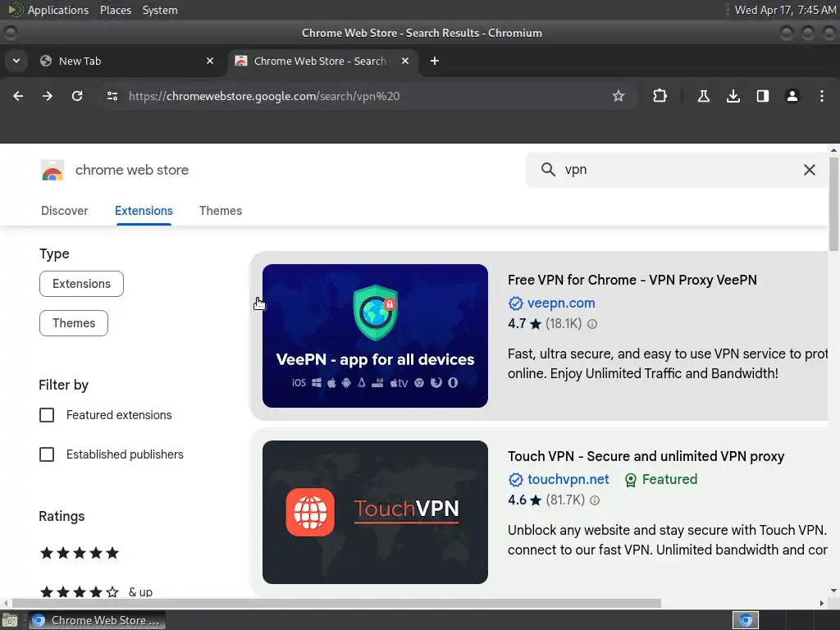Open the tab search dropdown arrow

(x=16, y=61)
